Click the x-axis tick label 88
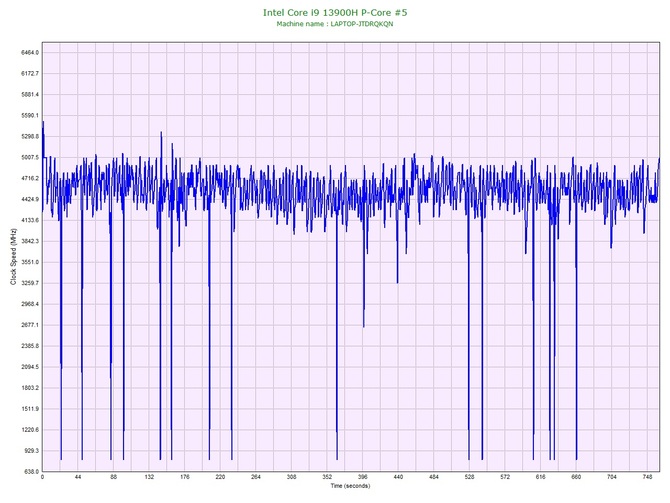 coord(113,477)
